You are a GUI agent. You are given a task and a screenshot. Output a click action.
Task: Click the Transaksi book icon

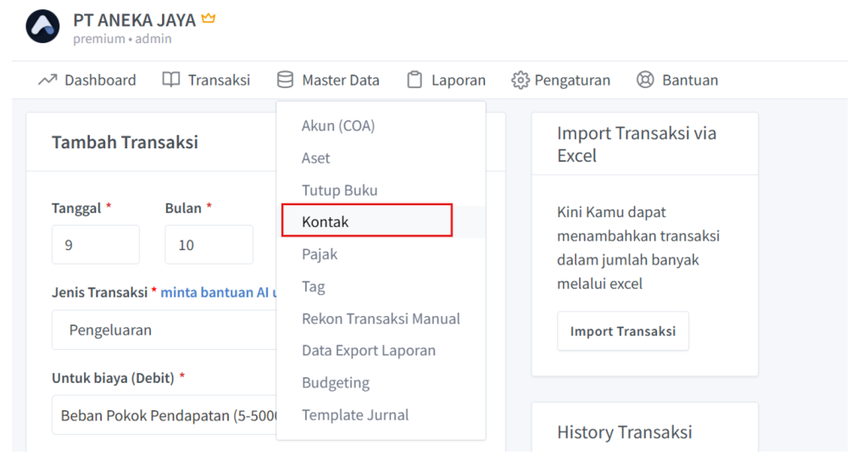(171, 80)
